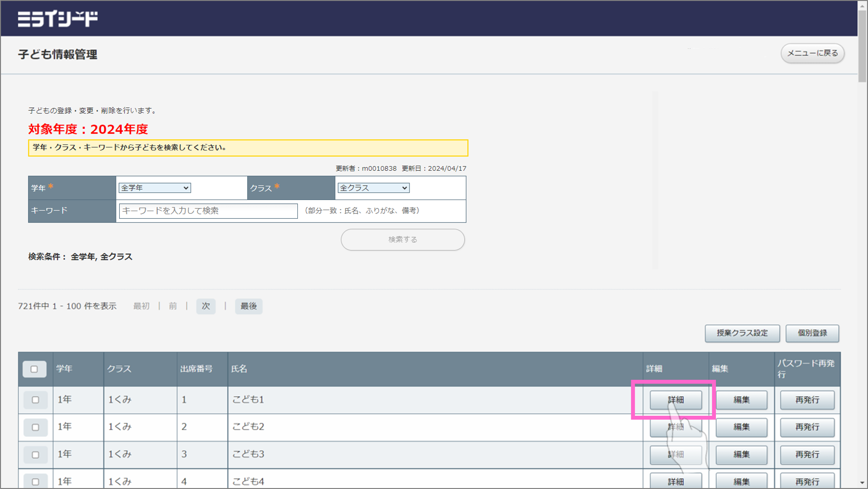This screenshot has height=489, width=868.
Task: Click 再発行 for こども1
Action: (807, 400)
